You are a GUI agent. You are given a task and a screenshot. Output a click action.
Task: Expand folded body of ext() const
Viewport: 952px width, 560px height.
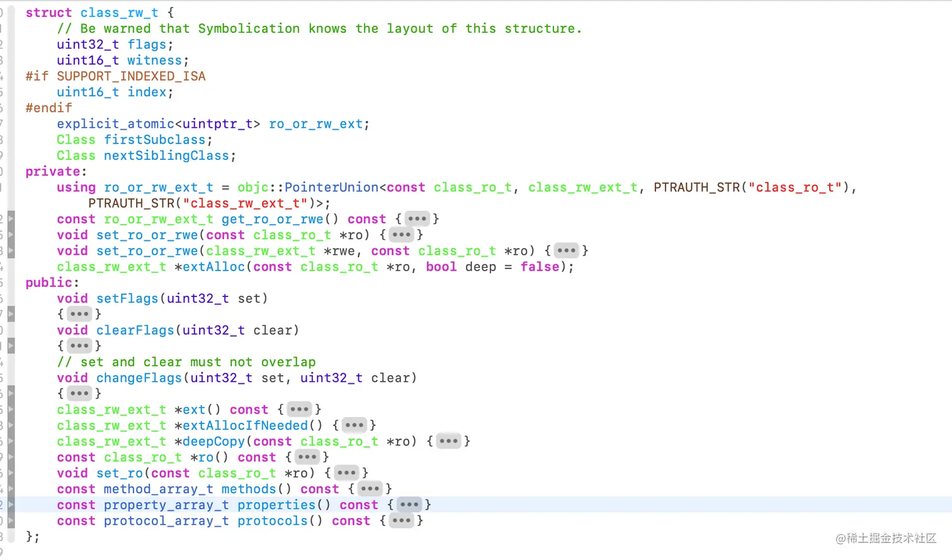[x=299, y=409]
